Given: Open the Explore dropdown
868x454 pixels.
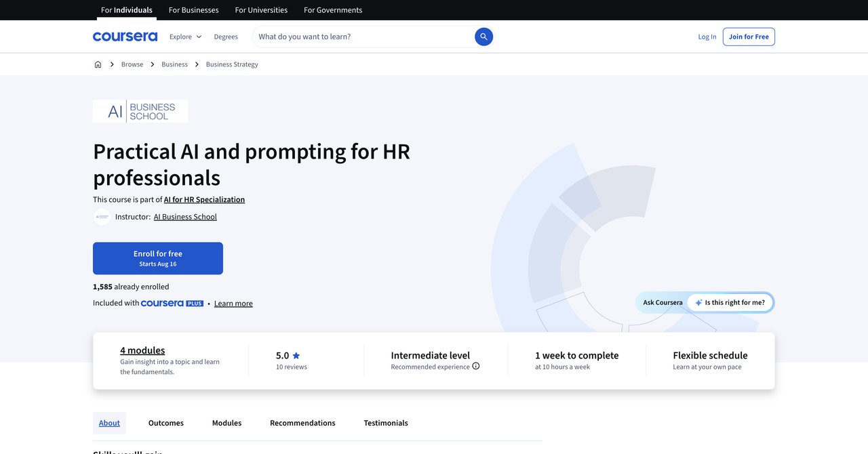Looking at the screenshot, I should coord(185,37).
